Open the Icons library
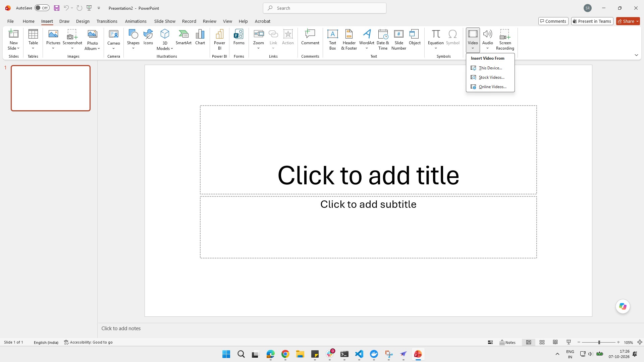 tap(148, 37)
